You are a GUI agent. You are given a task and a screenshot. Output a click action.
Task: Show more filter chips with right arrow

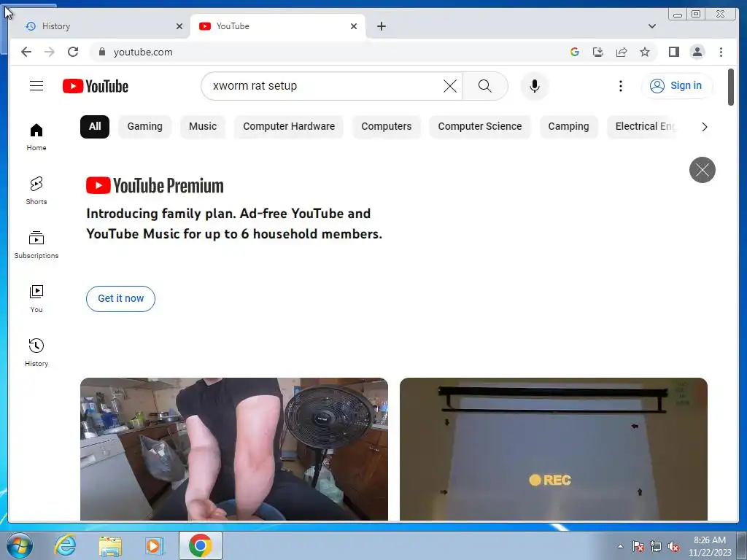pos(704,127)
